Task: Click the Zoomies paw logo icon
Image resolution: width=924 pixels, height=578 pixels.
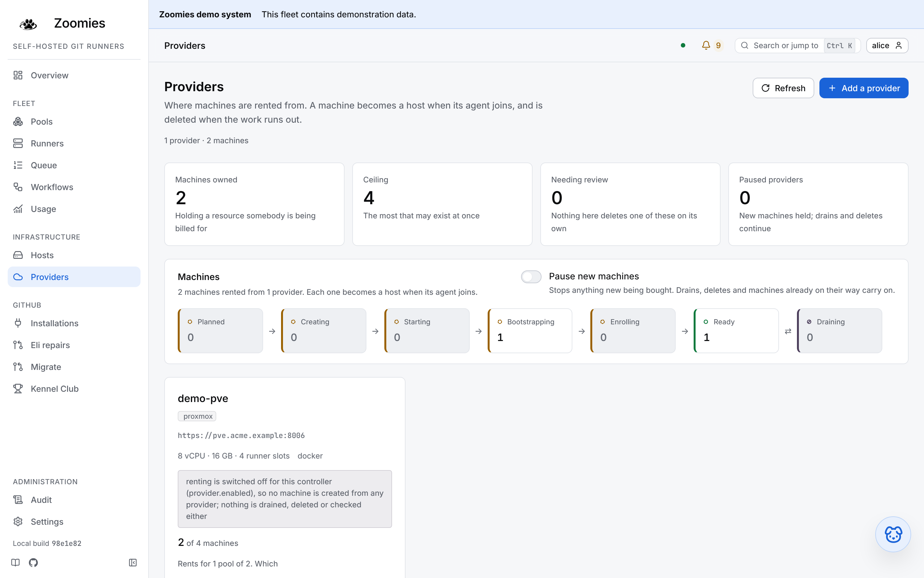Action: 28,24
